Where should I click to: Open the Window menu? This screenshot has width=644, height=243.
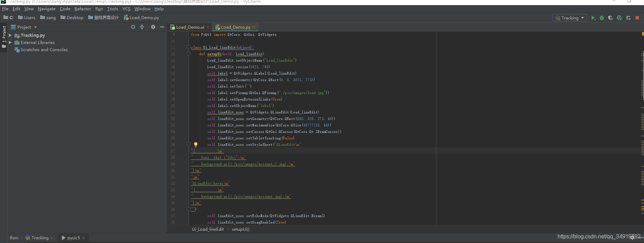coord(142,9)
